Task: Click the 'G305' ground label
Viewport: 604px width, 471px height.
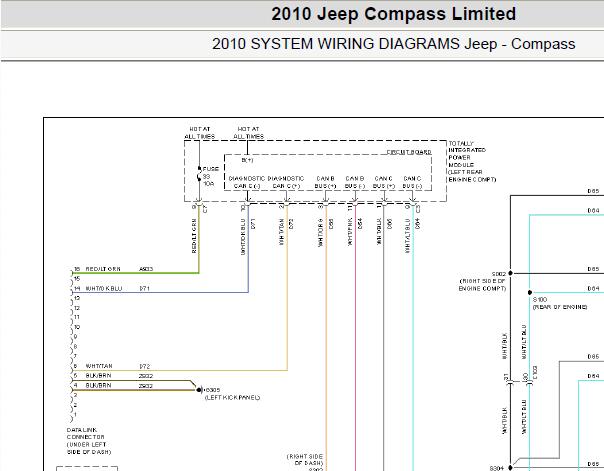Action: point(212,390)
